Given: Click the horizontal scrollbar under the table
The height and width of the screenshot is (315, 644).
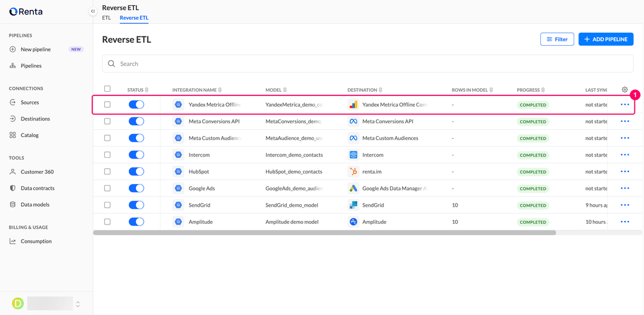Looking at the screenshot, I should pyautogui.click(x=324, y=233).
